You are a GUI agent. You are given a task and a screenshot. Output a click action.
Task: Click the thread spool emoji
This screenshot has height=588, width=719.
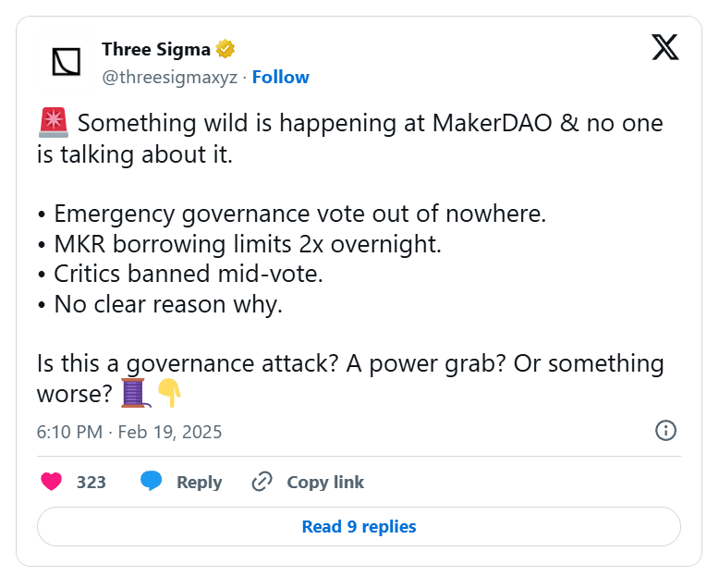(135, 393)
